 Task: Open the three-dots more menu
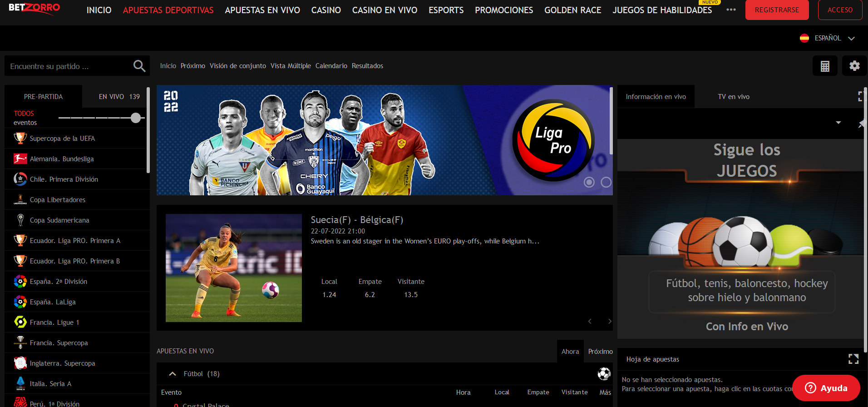click(x=731, y=10)
